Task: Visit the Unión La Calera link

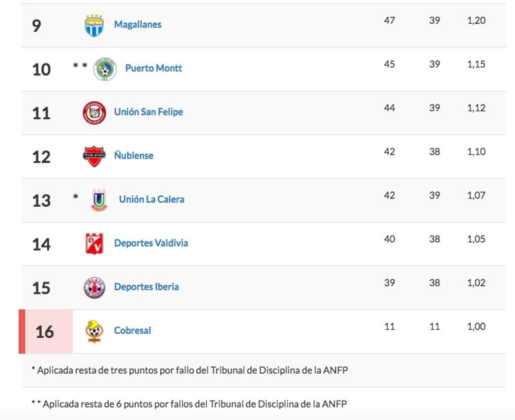Action: [151, 199]
